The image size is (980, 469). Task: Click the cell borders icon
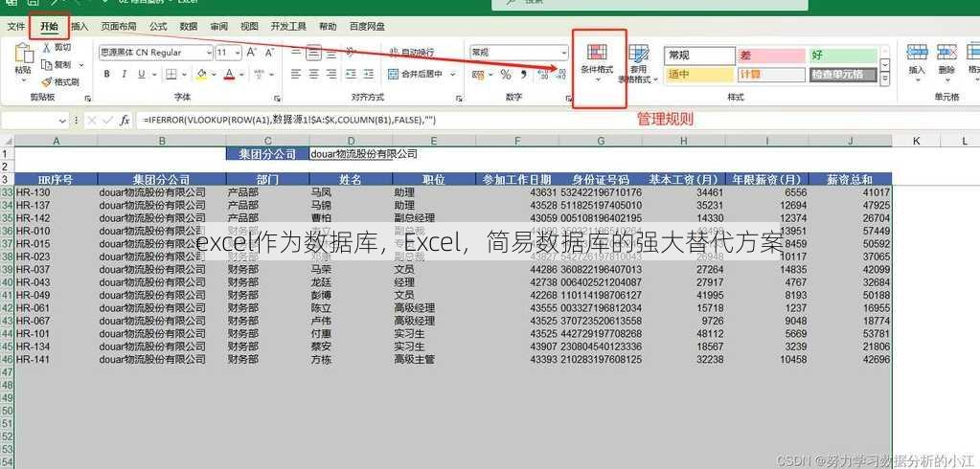click(171, 75)
